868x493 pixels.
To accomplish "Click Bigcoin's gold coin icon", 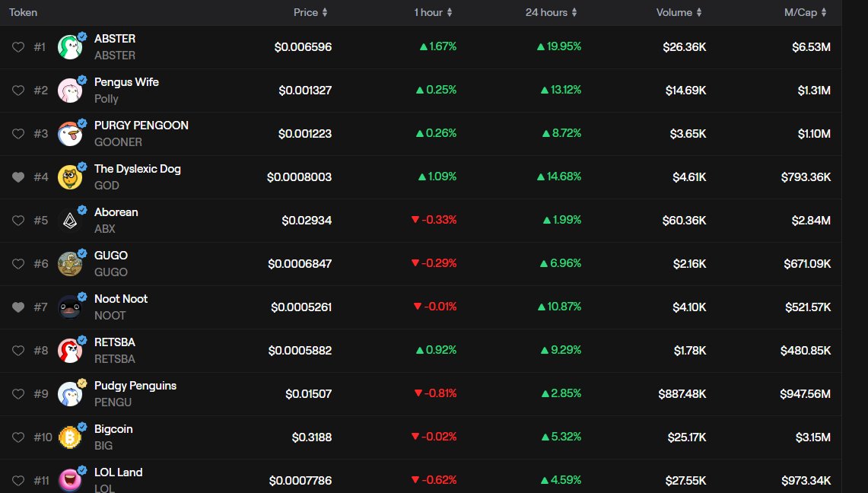I will click(71, 437).
